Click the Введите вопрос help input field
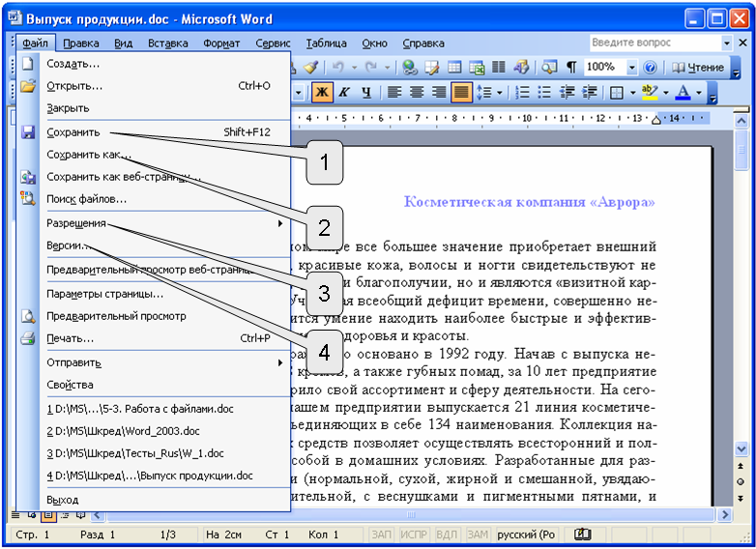 click(655, 43)
